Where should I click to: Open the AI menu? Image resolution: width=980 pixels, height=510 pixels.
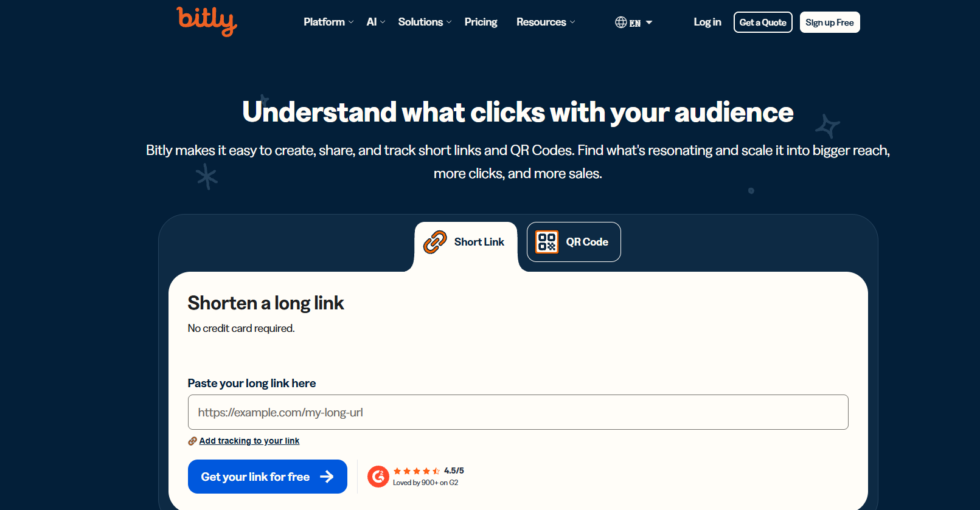(x=376, y=22)
